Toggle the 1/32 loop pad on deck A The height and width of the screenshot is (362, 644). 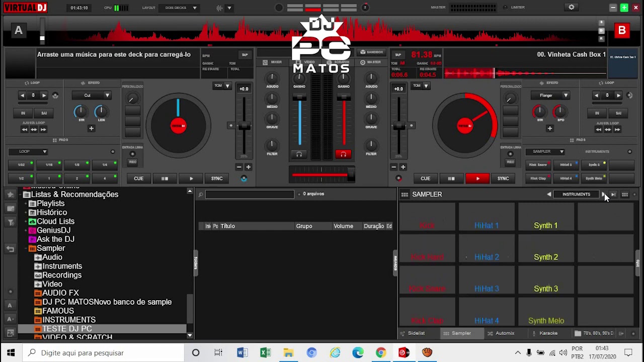coord(21,165)
